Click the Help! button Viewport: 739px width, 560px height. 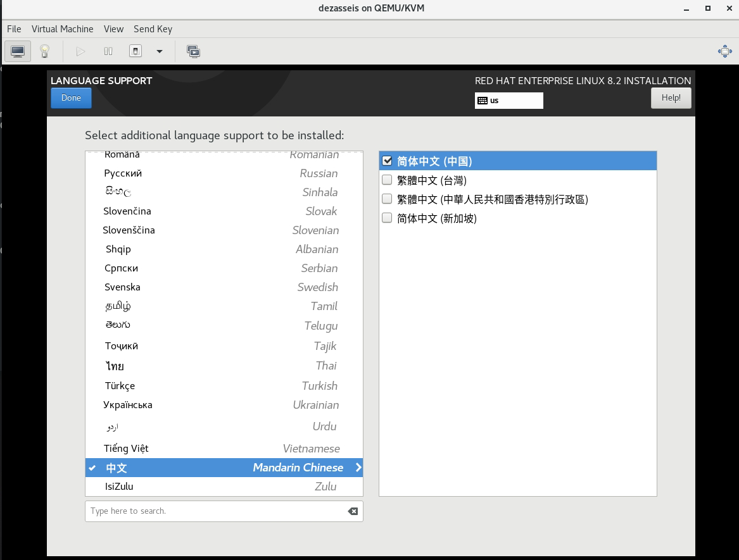(671, 98)
